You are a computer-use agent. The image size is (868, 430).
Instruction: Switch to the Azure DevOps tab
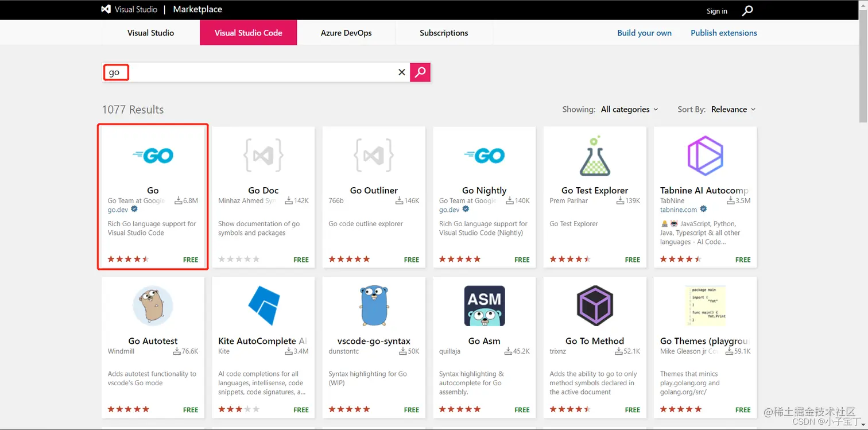346,33
